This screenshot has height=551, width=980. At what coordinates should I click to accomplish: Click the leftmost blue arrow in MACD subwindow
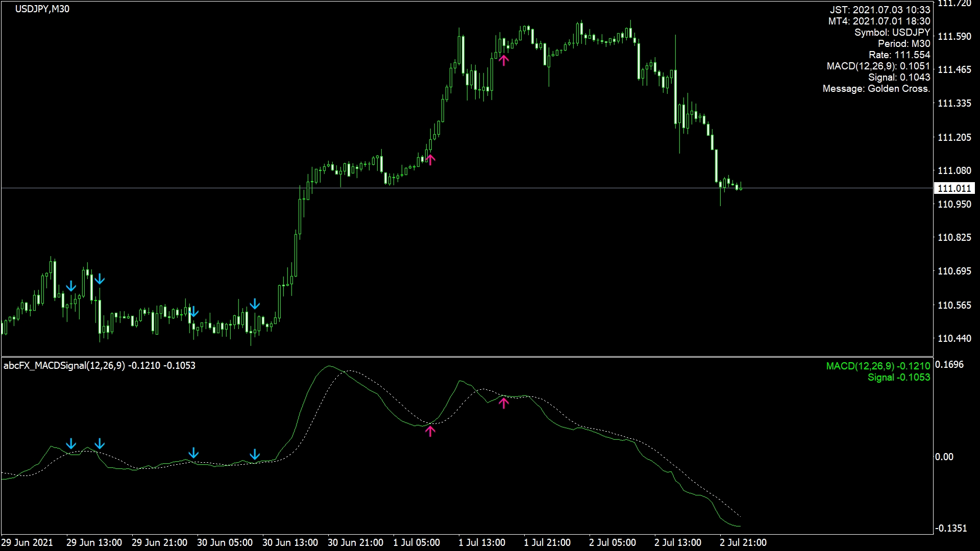pyautogui.click(x=71, y=443)
